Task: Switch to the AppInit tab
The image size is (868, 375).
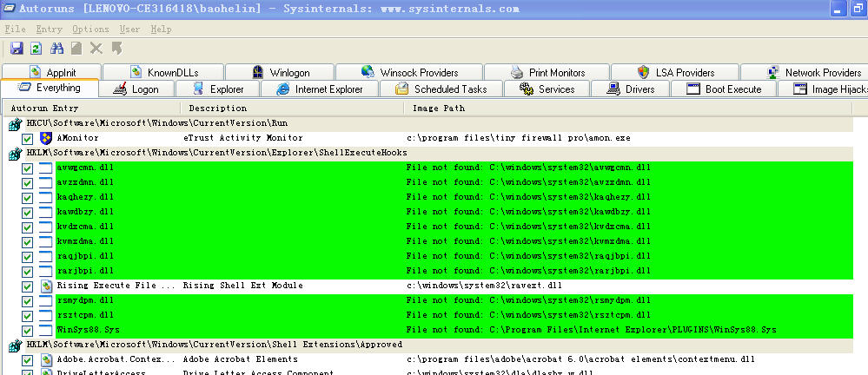Action: 51,72
